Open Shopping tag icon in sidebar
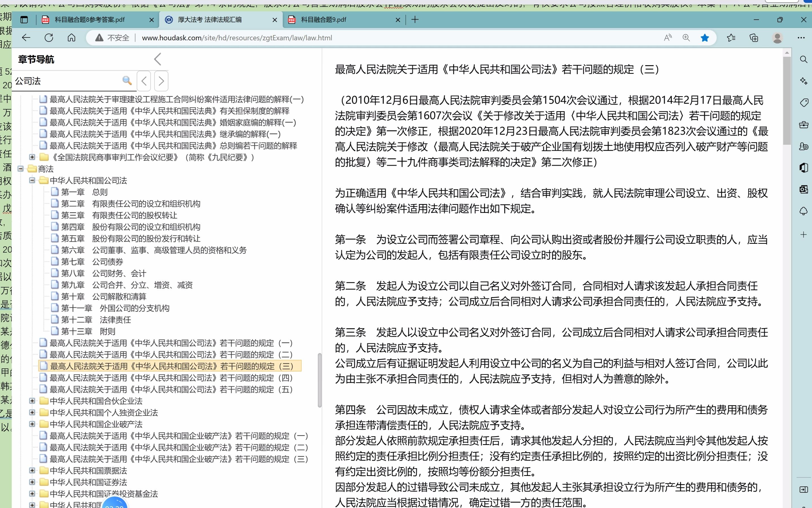The width and height of the screenshot is (812, 508). (803, 102)
